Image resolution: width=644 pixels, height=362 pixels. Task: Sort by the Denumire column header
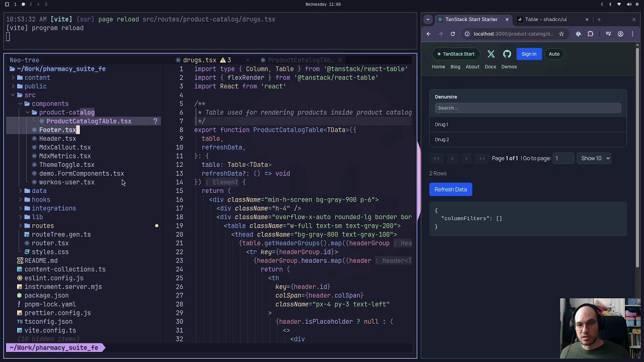point(446,97)
